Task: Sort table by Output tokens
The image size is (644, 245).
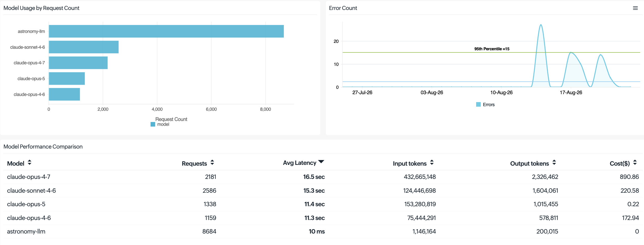Action: tap(554, 163)
